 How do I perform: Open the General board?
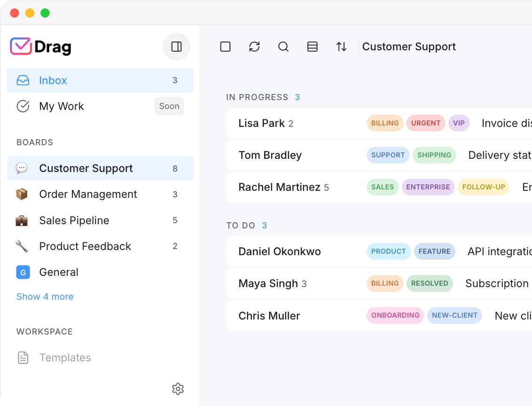[100, 272]
